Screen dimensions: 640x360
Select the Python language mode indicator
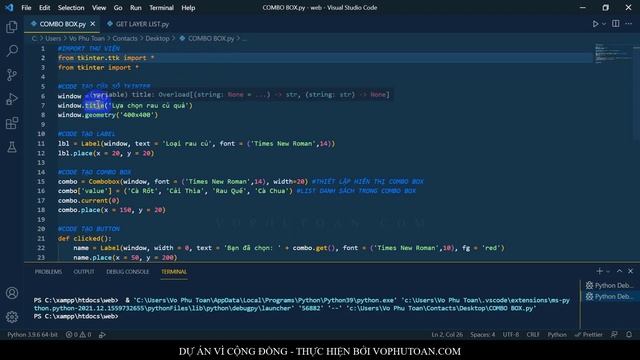[x=557, y=335]
